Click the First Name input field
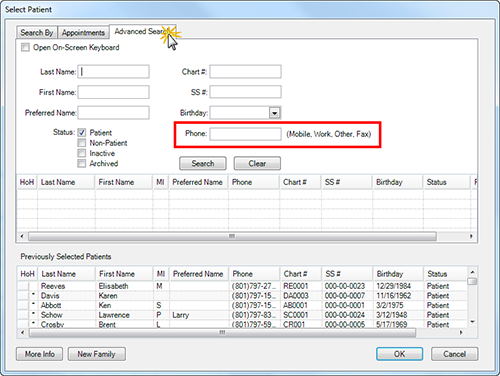500x376 pixels. (x=113, y=92)
